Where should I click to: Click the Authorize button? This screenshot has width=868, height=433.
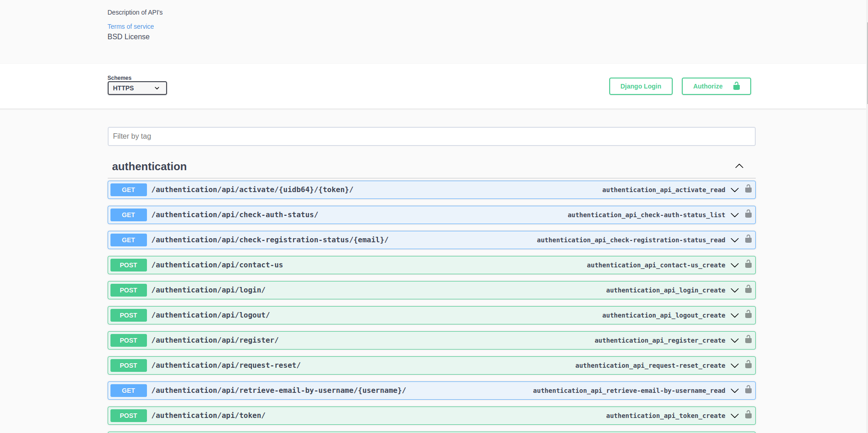[716, 86]
